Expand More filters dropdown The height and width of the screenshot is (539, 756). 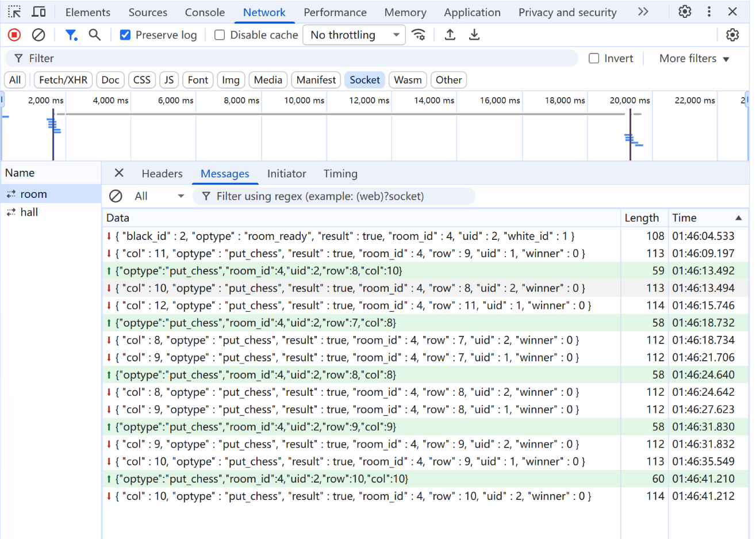coord(694,58)
